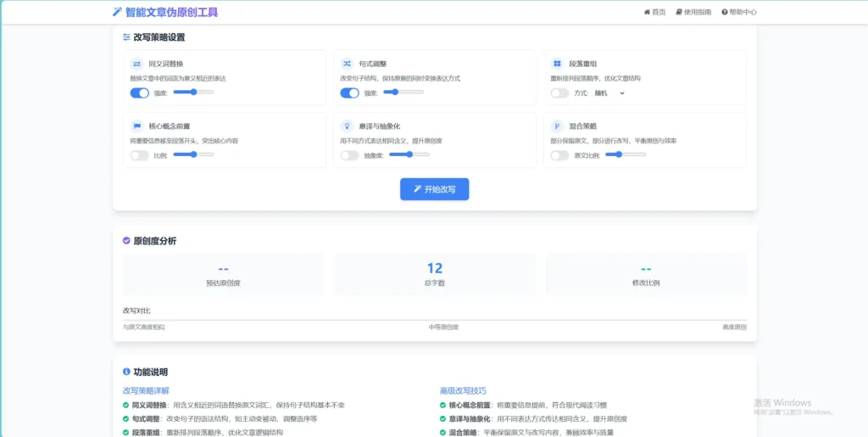Click the info icon beside 功能说明
Image resolution: width=868 pixels, height=437 pixels.
click(x=127, y=372)
